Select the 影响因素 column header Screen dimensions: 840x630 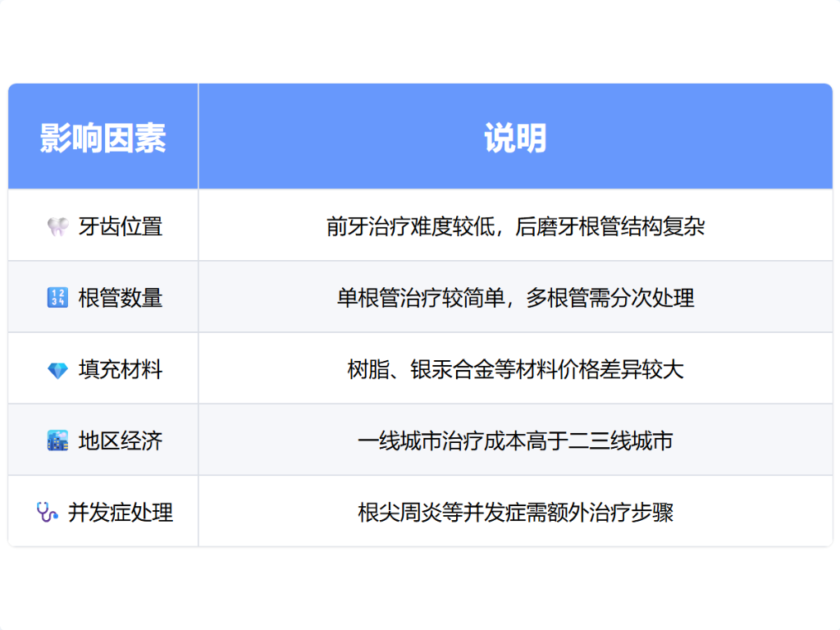coord(103,138)
